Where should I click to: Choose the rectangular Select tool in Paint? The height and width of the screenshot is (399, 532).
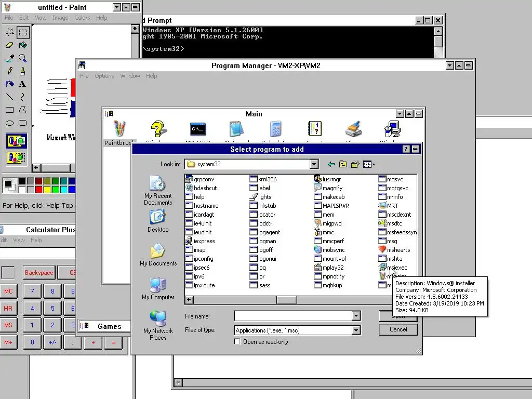pos(23,32)
